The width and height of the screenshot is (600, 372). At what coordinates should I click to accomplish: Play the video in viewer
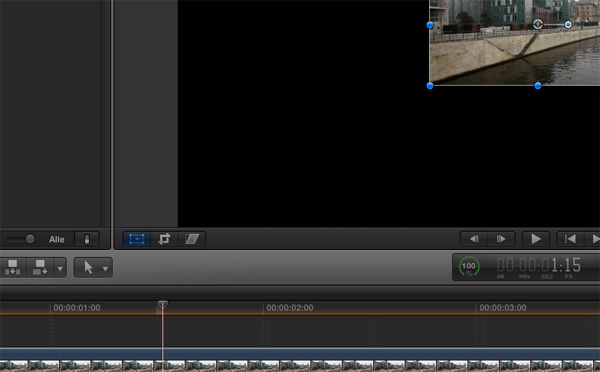pos(536,239)
